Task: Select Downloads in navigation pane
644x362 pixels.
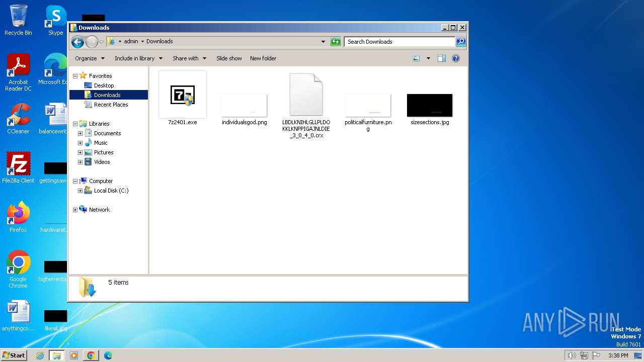Action: coord(108,95)
